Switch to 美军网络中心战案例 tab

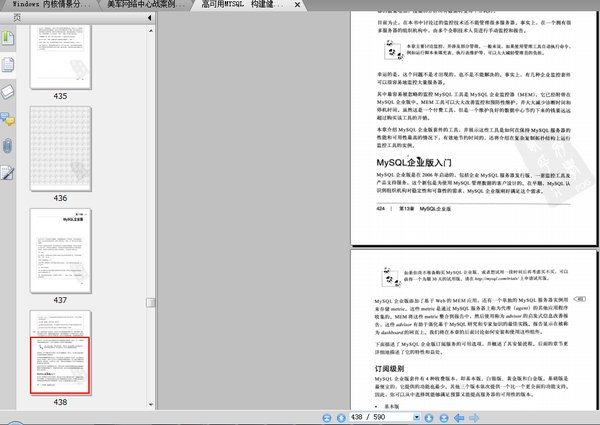coord(145,5)
